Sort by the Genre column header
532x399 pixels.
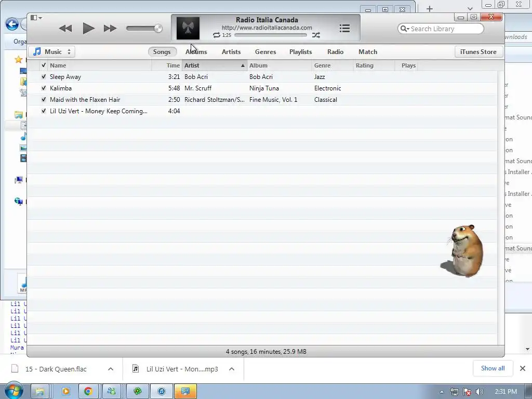pos(332,65)
